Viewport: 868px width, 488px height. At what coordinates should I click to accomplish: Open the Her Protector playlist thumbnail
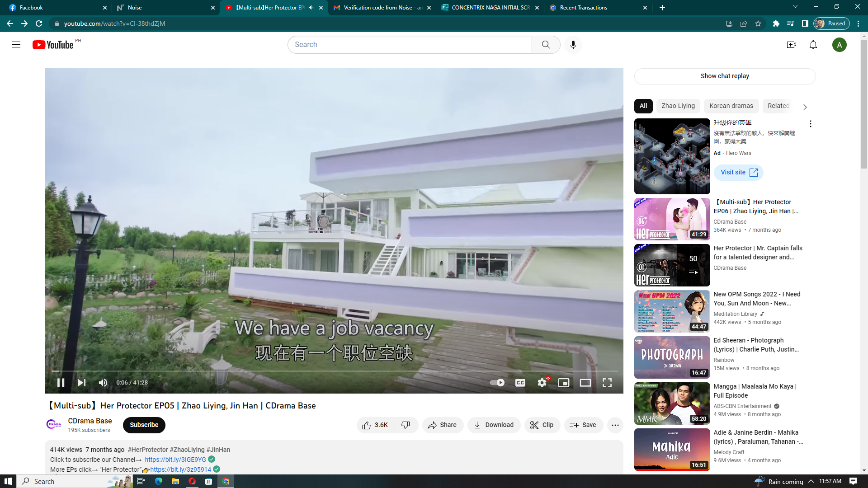672,265
